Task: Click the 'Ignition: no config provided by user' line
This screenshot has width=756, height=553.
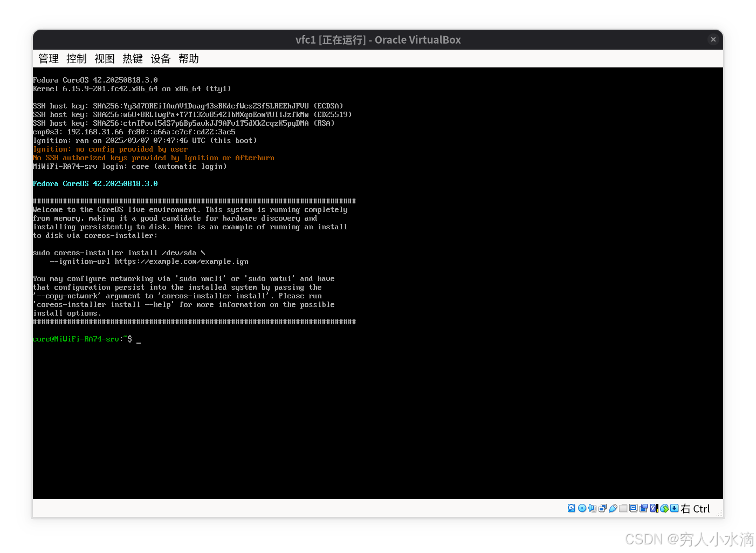Action: pos(111,149)
